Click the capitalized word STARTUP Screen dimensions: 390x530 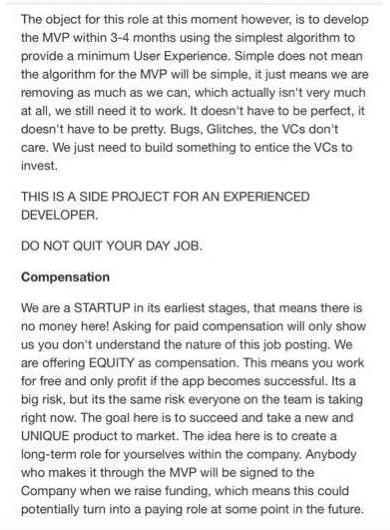[102, 308]
